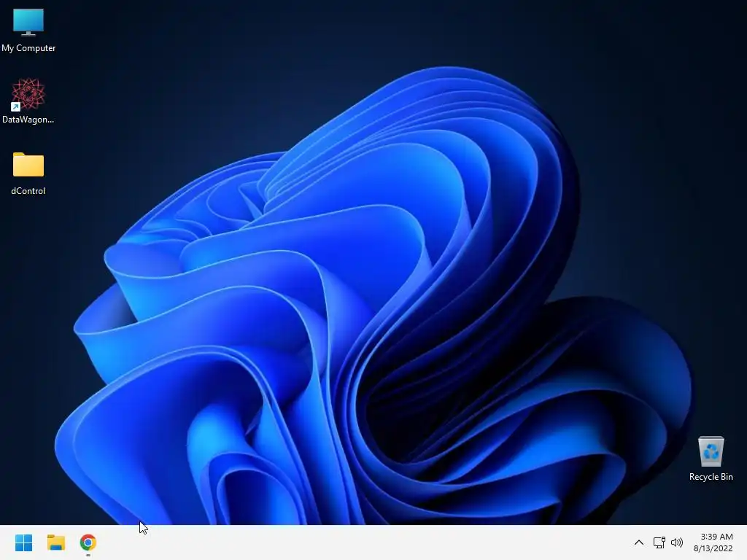Click the 3:39 AM clock and date
Image resolution: width=747 pixels, height=560 pixels.
pyautogui.click(x=713, y=542)
